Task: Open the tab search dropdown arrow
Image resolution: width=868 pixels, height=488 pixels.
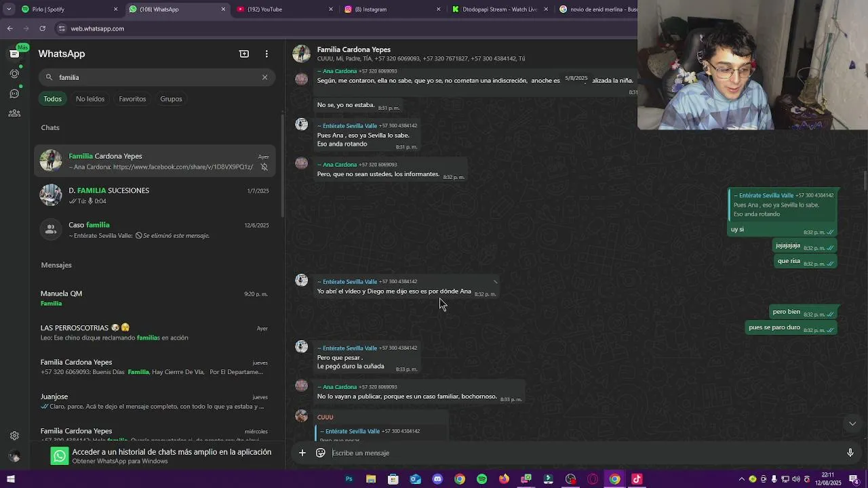Action: click(x=8, y=9)
